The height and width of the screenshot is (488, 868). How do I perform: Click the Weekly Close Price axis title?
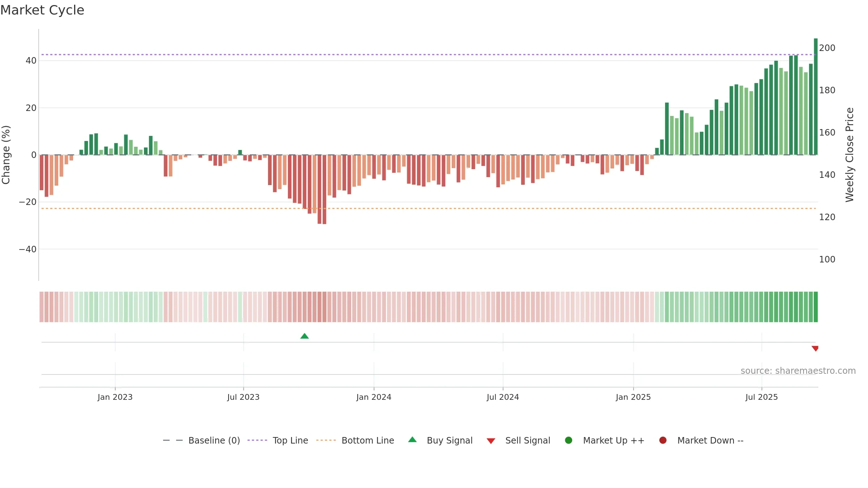pyautogui.click(x=850, y=155)
